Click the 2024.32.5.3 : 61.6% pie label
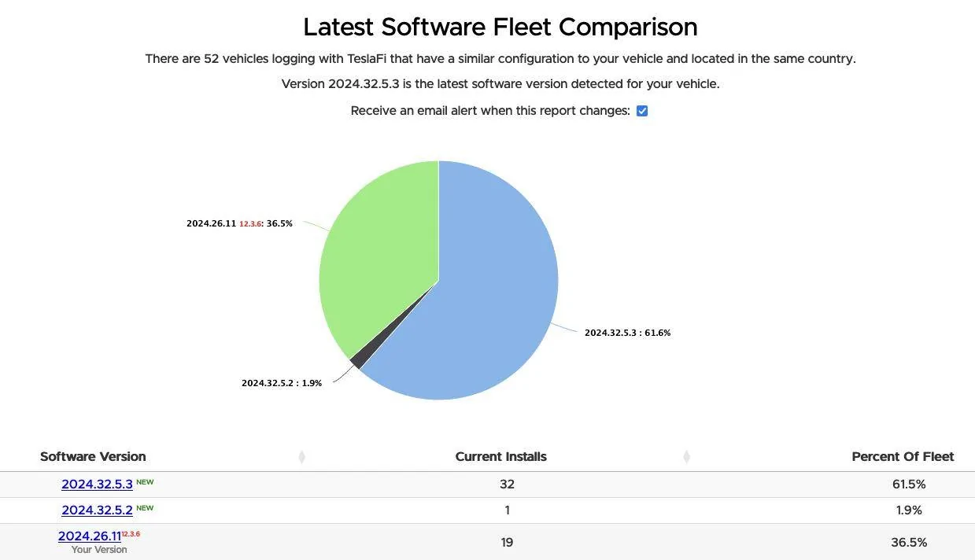Image resolution: width=975 pixels, height=560 pixels. point(627,333)
